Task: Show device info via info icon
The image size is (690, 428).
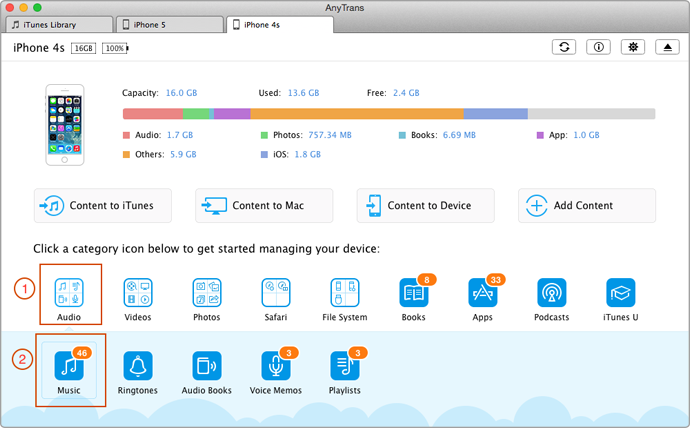Action: click(598, 47)
